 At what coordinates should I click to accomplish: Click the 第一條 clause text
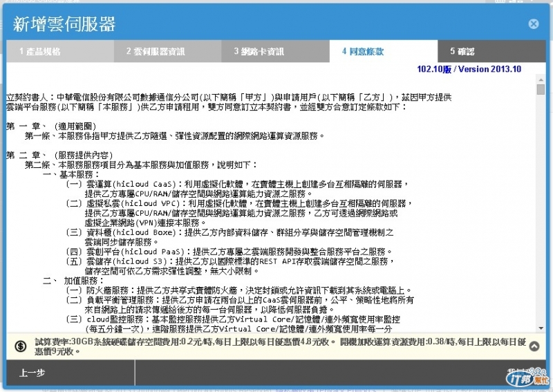coord(175,136)
